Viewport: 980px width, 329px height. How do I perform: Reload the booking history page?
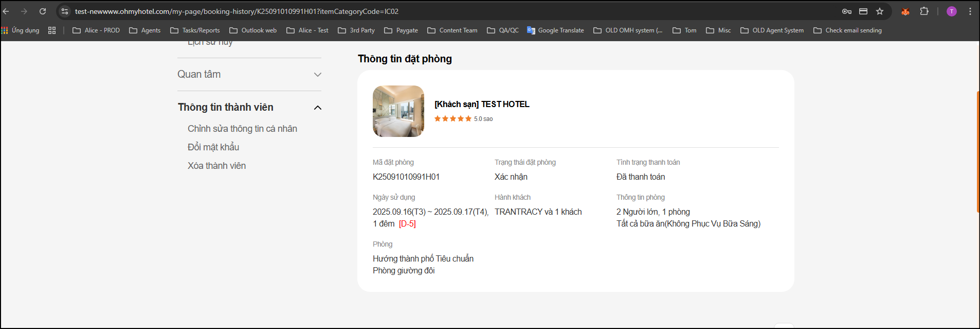click(43, 11)
